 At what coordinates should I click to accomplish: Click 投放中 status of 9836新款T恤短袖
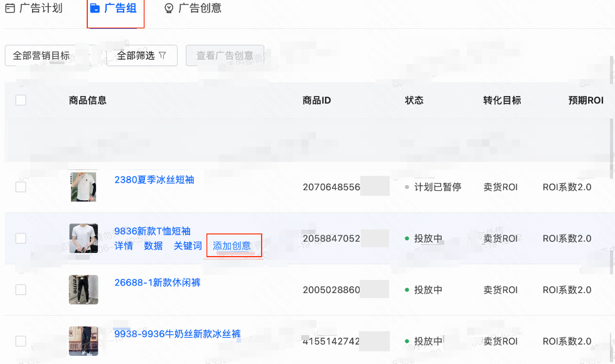pos(428,238)
